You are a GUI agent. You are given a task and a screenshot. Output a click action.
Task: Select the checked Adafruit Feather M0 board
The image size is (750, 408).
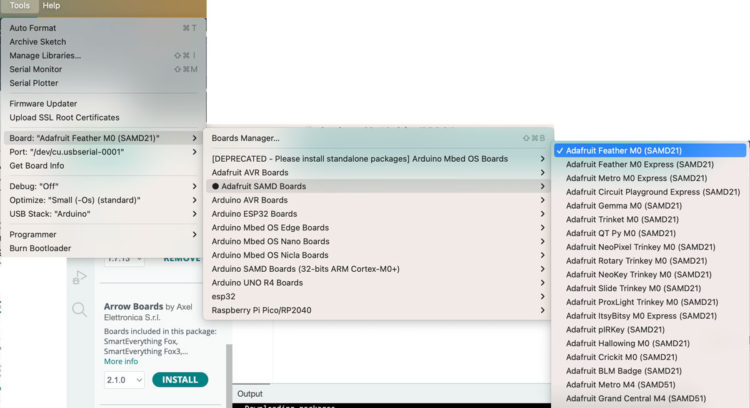point(623,150)
